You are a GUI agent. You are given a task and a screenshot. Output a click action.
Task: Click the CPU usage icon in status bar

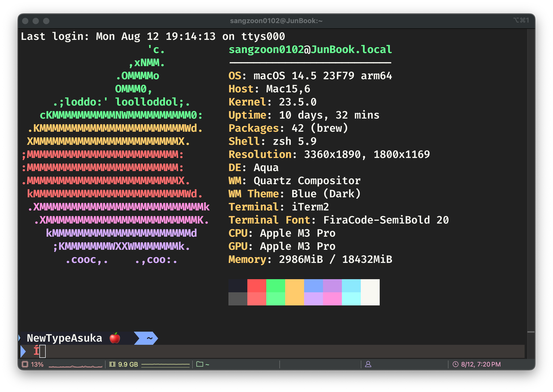point(25,364)
